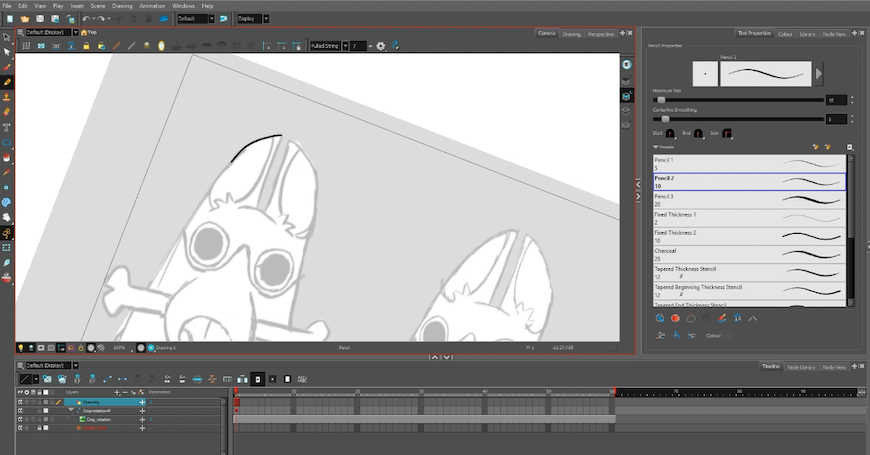This screenshot has height=455, width=870.
Task: Toggle the camera view grid
Action: click(x=26, y=46)
